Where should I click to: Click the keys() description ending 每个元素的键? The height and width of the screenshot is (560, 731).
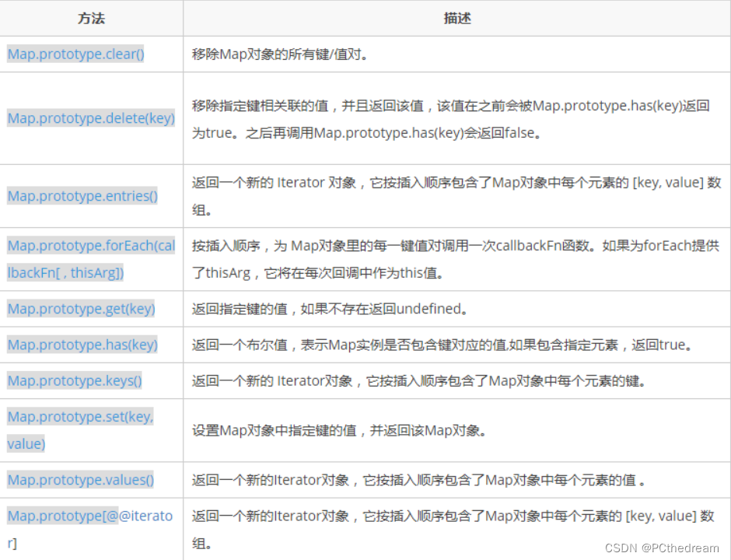tap(418, 381)
